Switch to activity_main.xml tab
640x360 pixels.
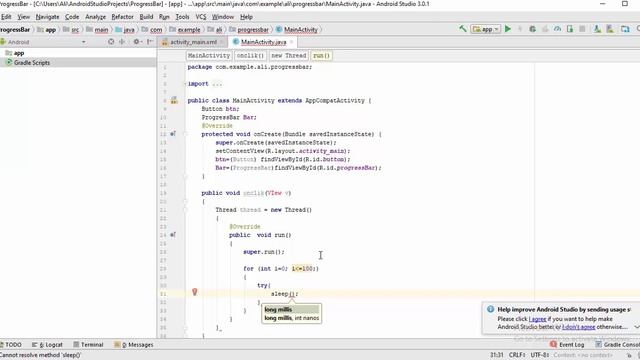click(193, 42)
